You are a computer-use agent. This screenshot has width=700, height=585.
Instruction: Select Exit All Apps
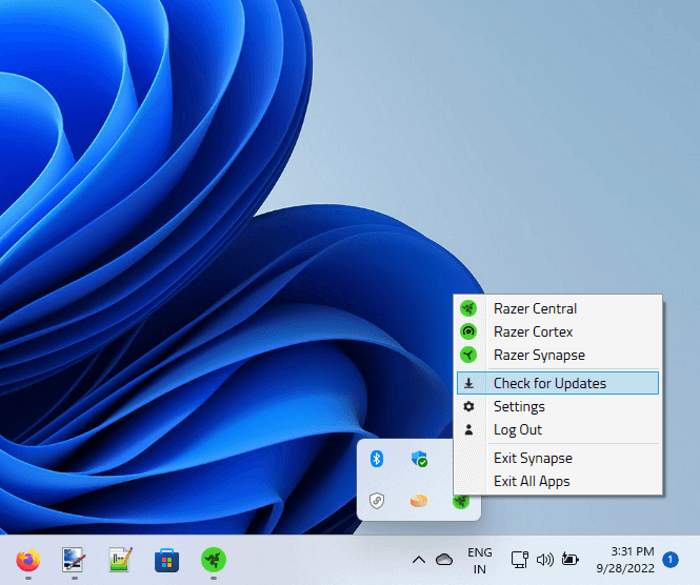coord(531,481)
